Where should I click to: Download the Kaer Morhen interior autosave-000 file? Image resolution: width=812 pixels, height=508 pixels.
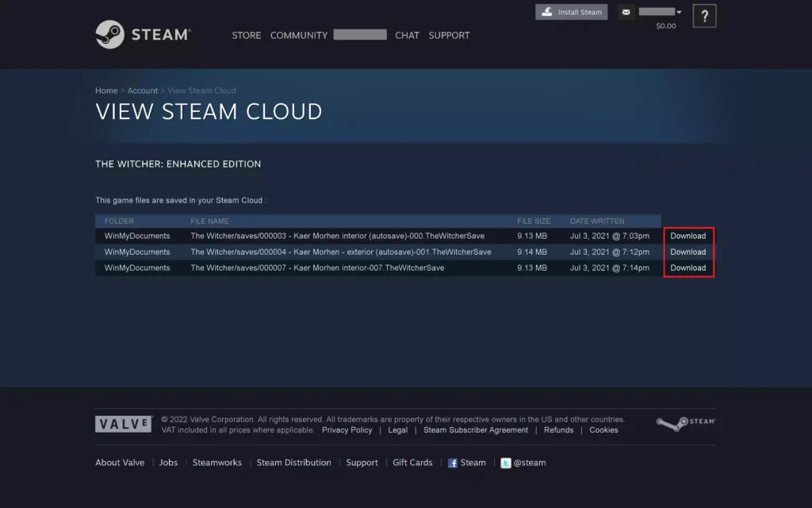tap(688, 236)
